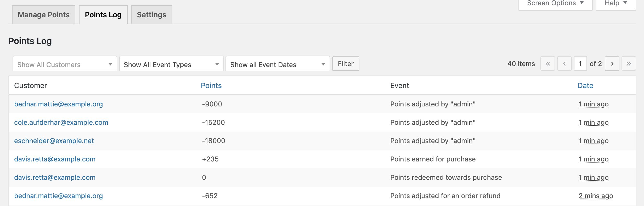This screenshot has width=644, height=206.
Task: Go to first page of points log
Action: point(547,64)
